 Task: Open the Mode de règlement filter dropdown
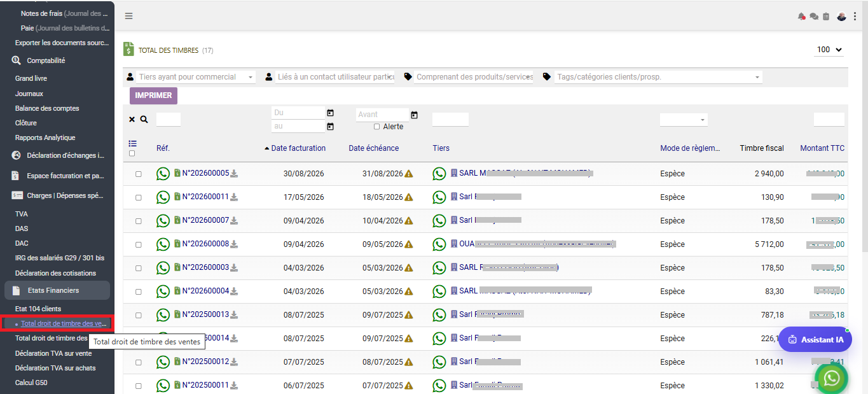click(x=684, y=120)
